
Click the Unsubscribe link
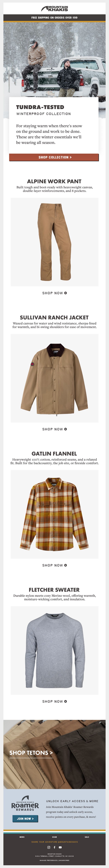64,860
